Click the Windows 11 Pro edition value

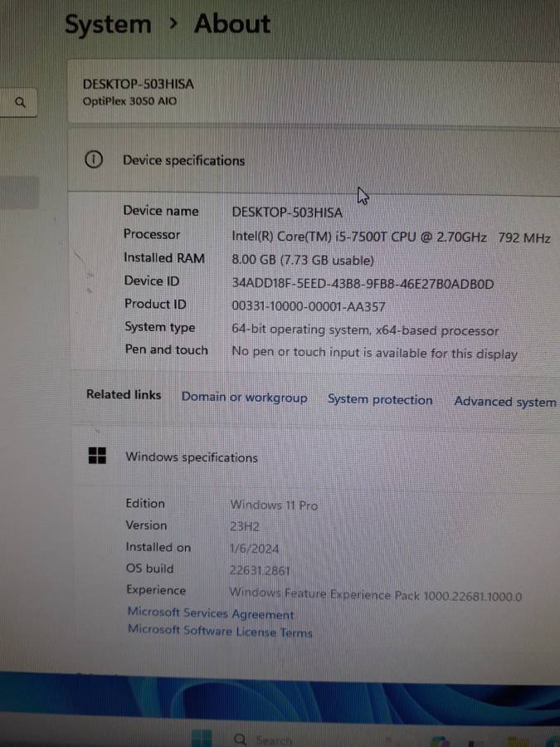[x=274, y=505]
